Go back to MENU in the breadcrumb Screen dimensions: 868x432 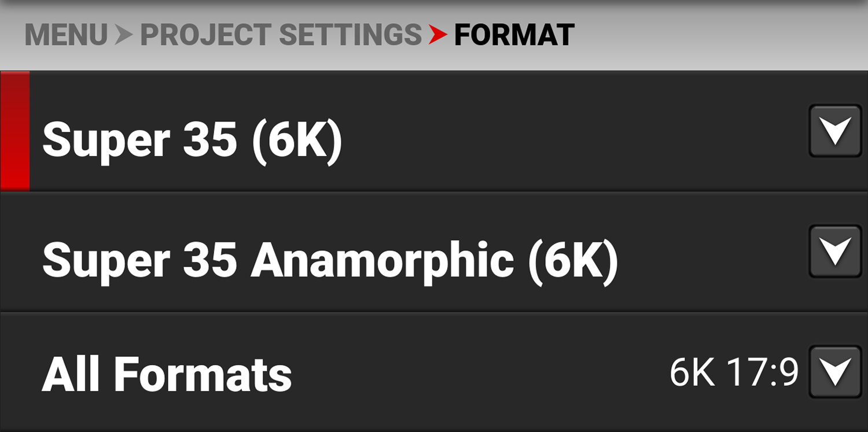[66, 35]
